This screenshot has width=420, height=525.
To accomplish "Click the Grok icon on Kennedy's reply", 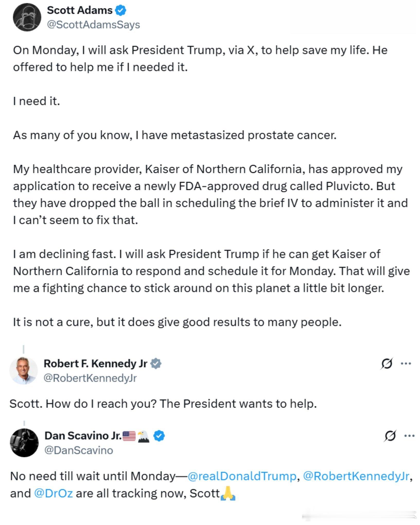I will pos(386,363).
